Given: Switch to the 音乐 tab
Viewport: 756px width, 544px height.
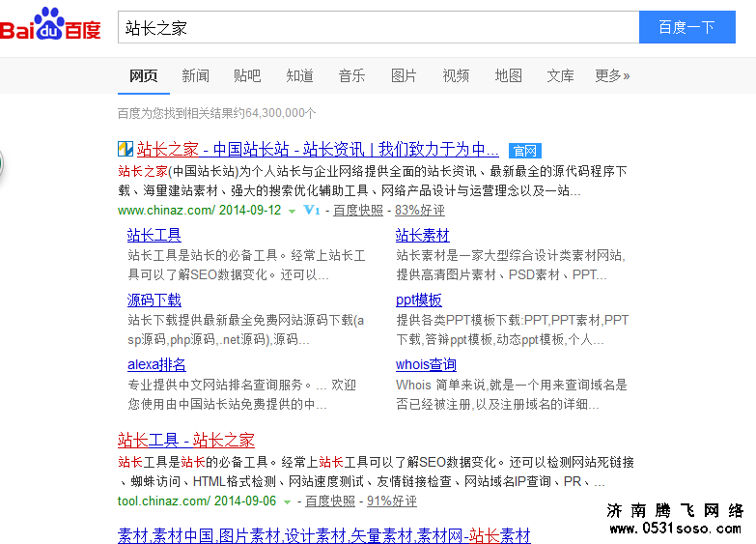Looking at the screenshot, I should [x=351, y=75].
